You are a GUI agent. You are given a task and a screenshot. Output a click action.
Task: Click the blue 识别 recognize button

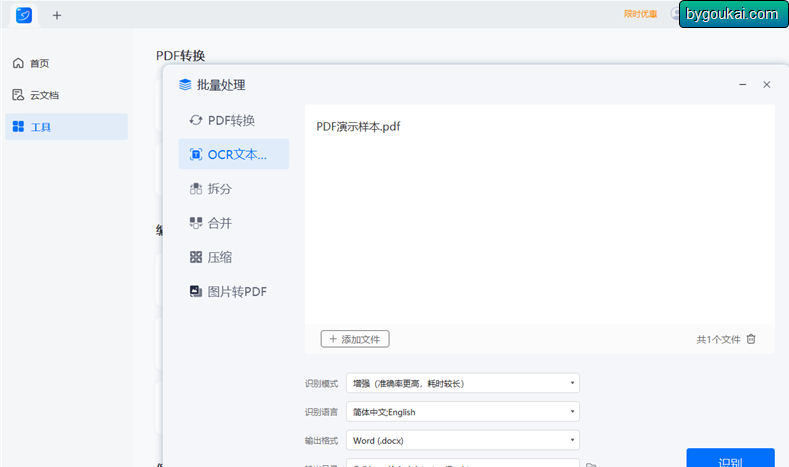[x=730, y=458]
